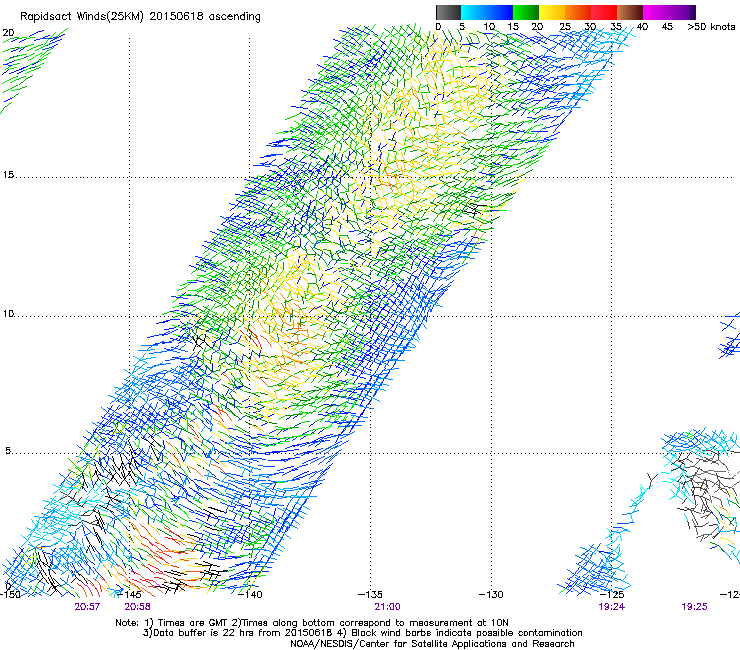Click the '>50 knots' color scale label
Viewport: 740px width, 650px height.
pos(711,27)
